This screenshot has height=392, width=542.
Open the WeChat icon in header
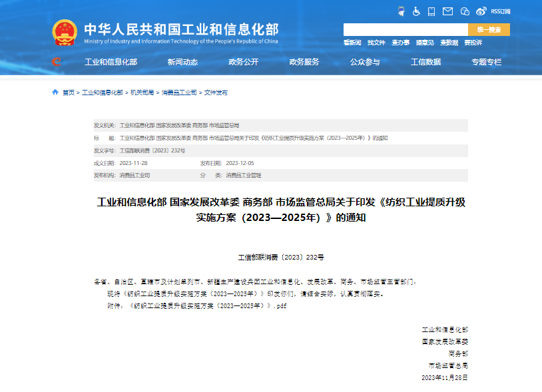click(x=464, y=11)
